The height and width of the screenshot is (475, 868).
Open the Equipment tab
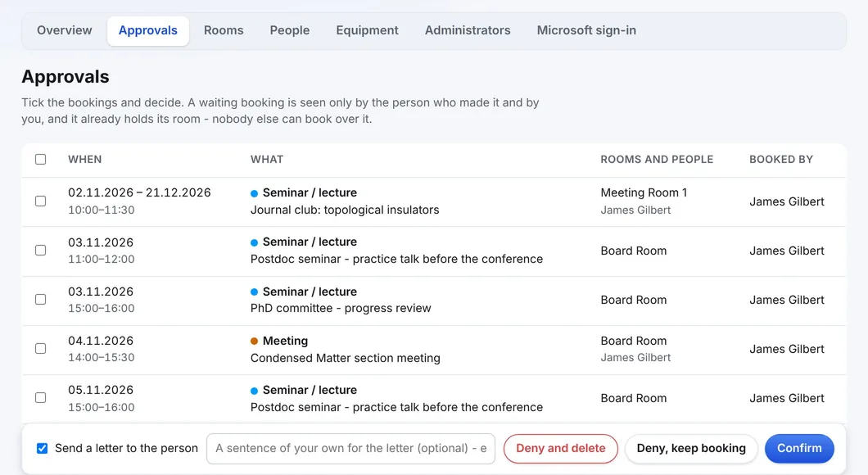pos(367,30)
